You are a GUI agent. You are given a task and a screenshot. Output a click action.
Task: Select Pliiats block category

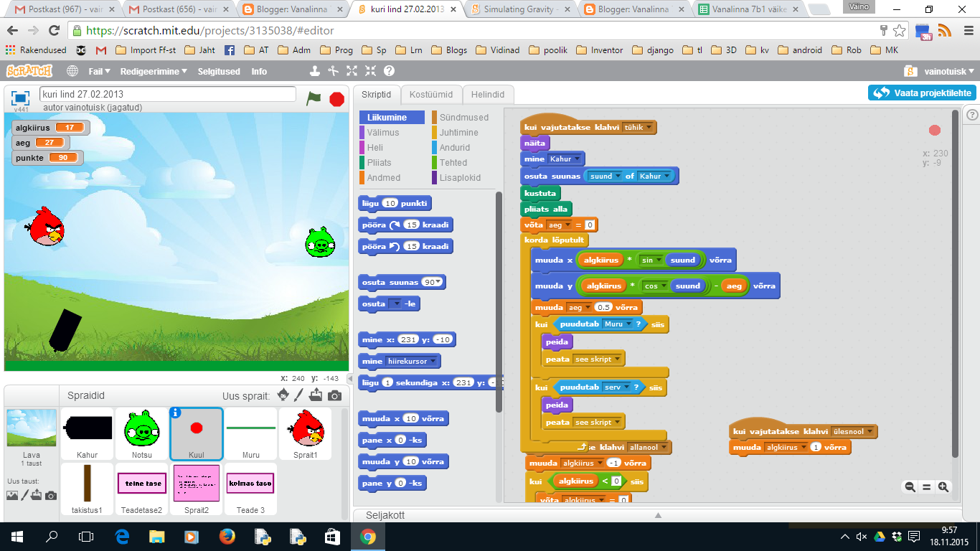tap(393, 163)
